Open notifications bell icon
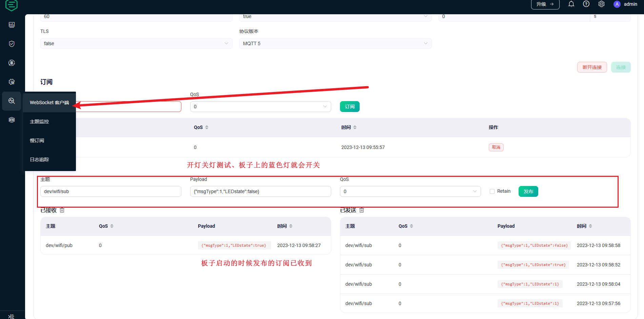 tap(571, 4)
